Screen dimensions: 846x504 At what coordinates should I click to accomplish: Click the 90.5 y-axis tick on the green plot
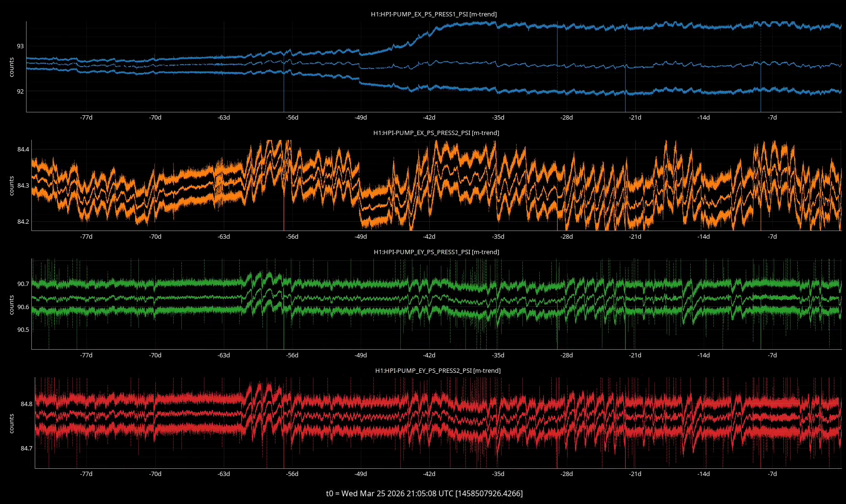pos(23,330)
